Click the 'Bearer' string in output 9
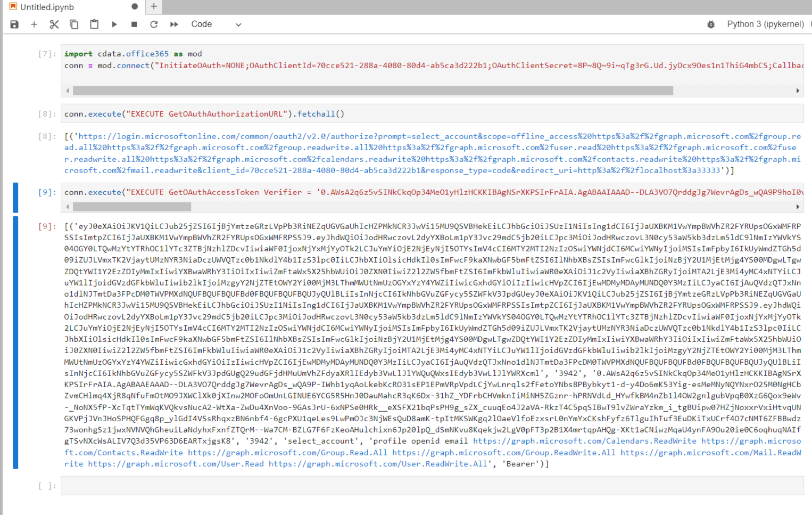 (521, 464)
